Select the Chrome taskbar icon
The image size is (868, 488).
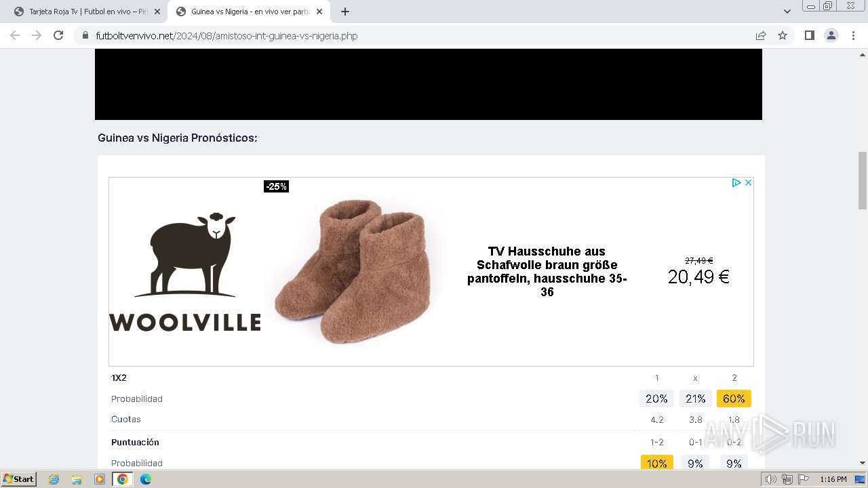(122, 479)
